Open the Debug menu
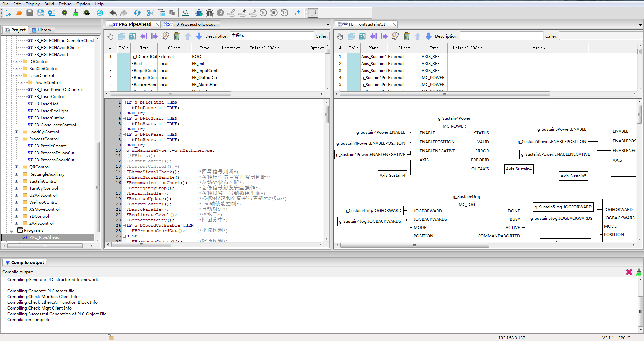 pos(65,4)
